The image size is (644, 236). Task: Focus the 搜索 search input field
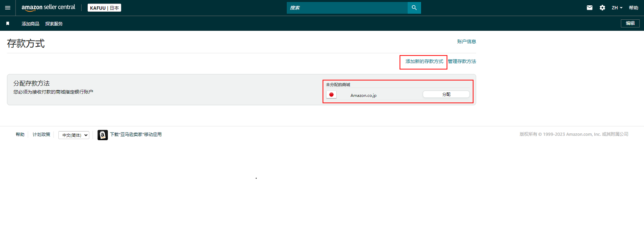coord(347,8)
